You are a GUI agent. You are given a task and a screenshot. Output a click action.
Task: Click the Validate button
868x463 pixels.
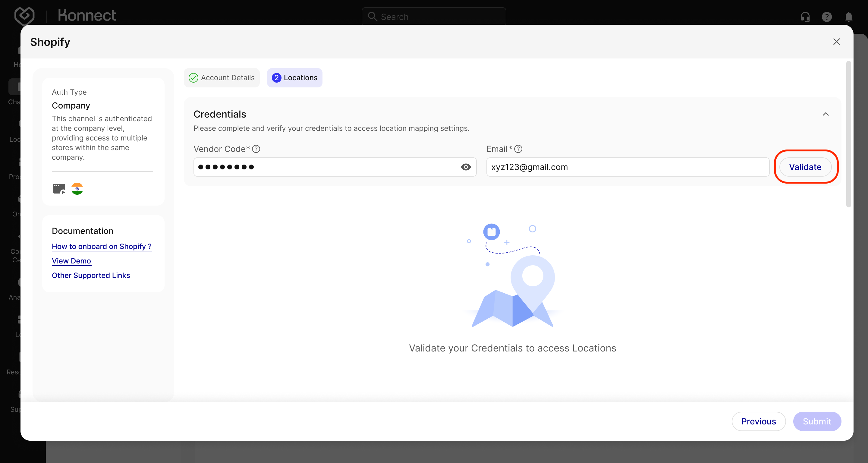[x=805, y=167]
